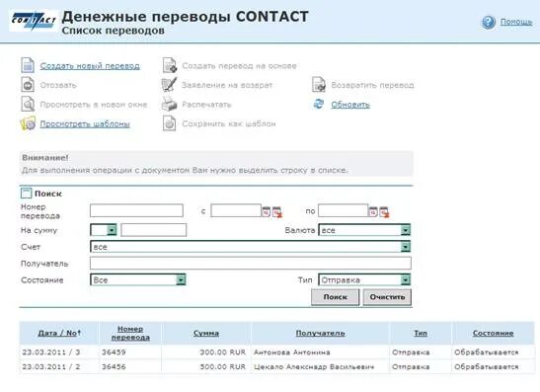540x392 pixels.
Task: Open the amount comparison operator dropdown
Action: pos(104,230)
